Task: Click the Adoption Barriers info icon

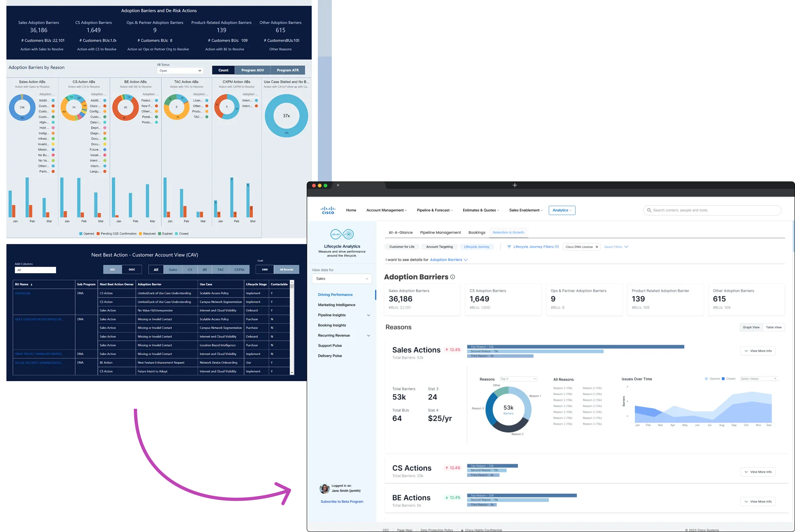Action: point(452,277)
